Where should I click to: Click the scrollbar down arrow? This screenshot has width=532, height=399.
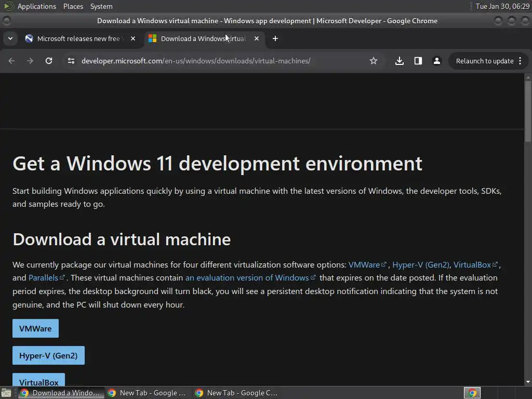[x=528, y=382]
